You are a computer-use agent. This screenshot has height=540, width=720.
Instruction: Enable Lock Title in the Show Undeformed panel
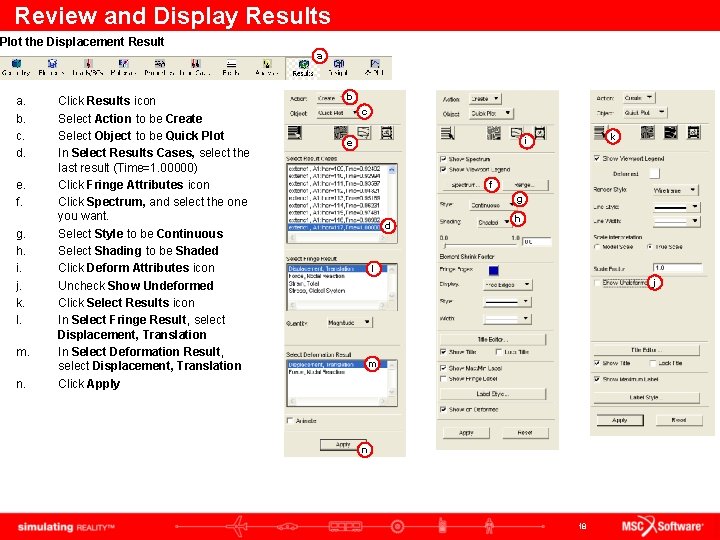(653, 363)
